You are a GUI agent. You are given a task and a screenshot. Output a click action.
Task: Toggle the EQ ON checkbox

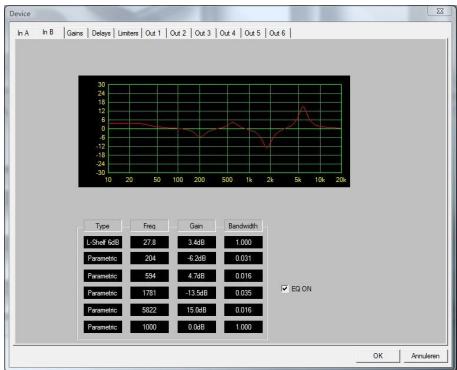(285, 289)
